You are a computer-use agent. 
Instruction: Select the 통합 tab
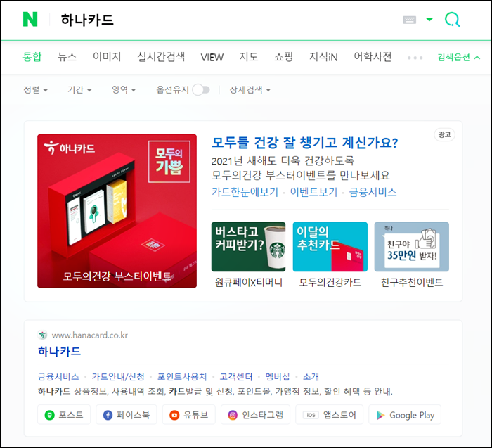point(32,57)
